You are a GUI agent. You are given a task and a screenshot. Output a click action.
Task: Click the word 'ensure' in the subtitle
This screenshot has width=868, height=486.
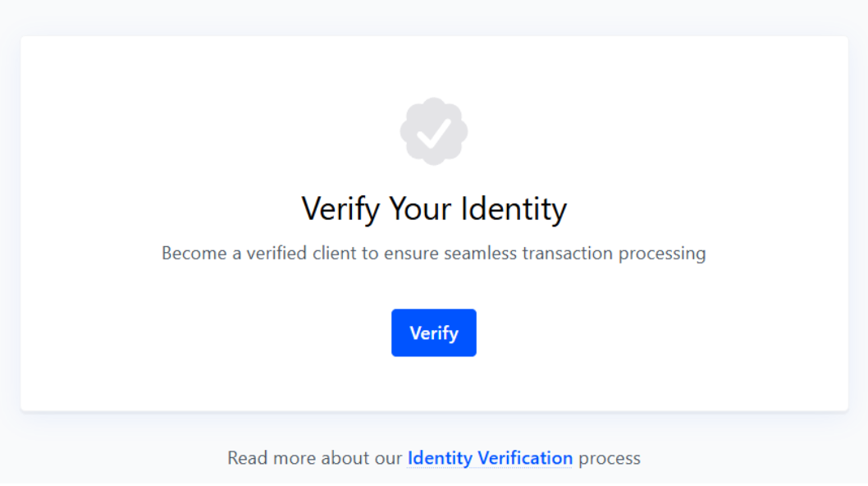tap(411, 253)
